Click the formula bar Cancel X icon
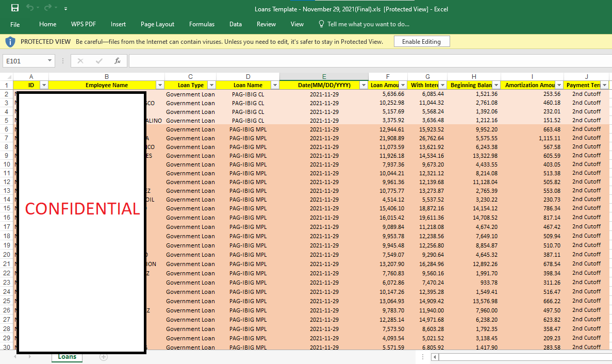 tap(80, 61)
